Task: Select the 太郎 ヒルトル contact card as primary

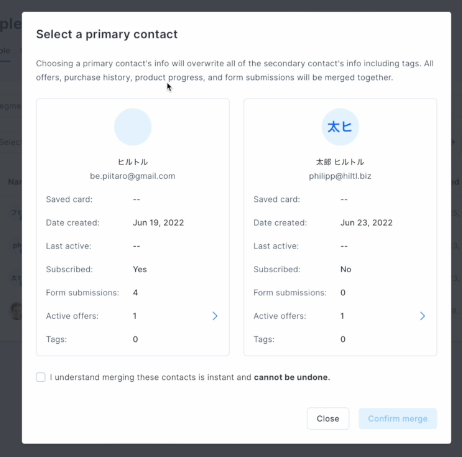Action: [340, 227]
